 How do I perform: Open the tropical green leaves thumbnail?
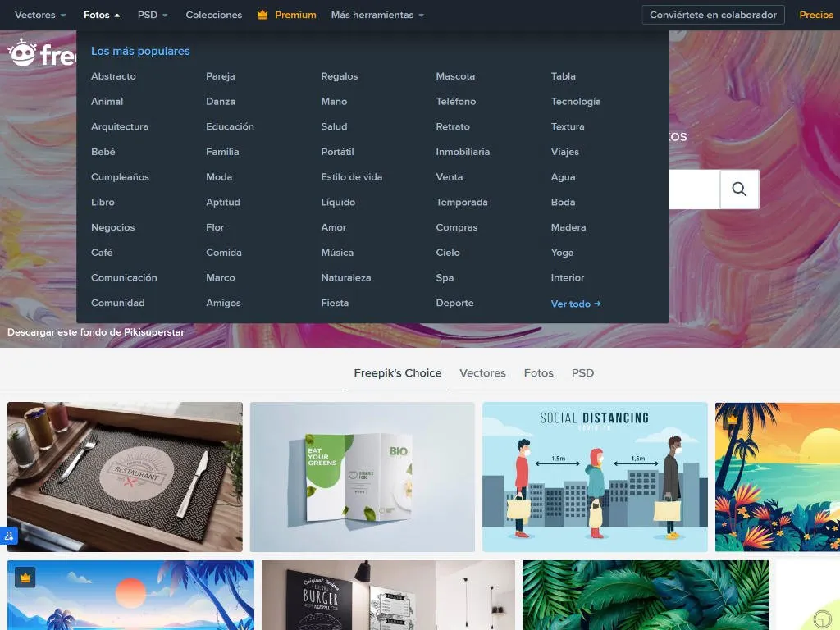[646, 596]
